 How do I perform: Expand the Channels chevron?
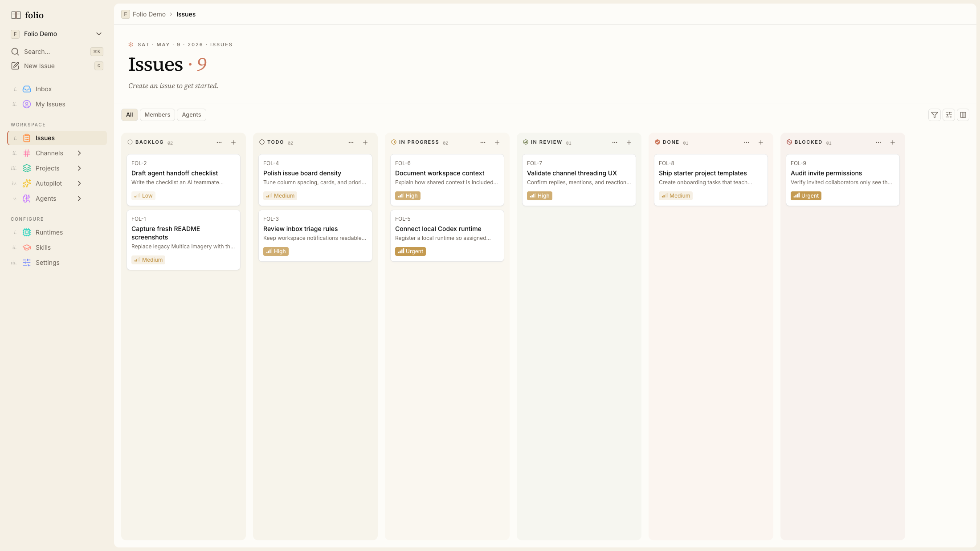pos(79,153)
